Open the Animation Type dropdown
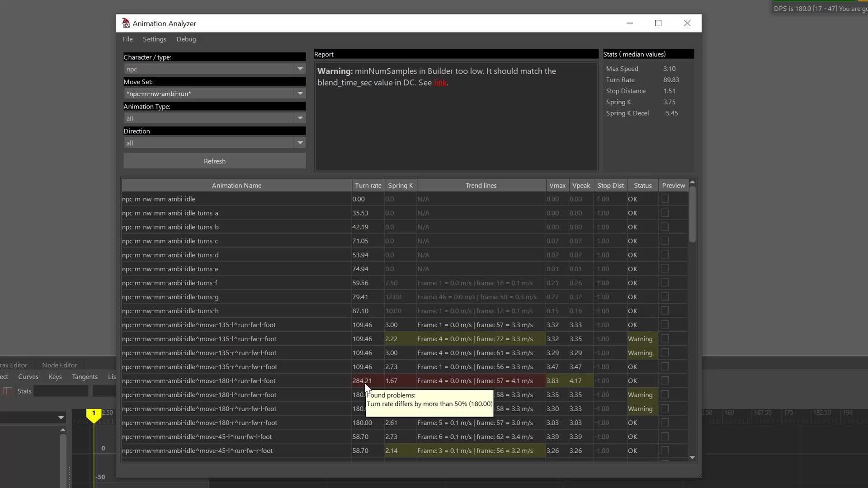 pyautogui.click(x=300, y=118)
